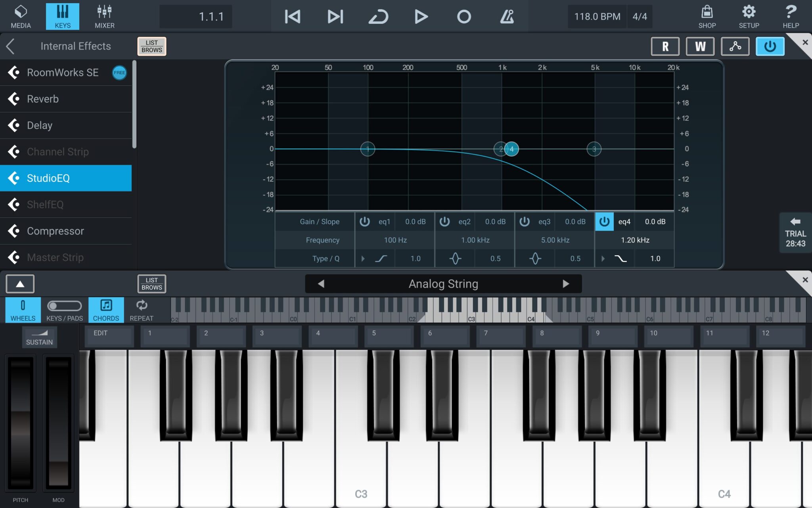Enable the eq1 band power toggle
This screenshot has height=508, width=812.
[365, 221]
